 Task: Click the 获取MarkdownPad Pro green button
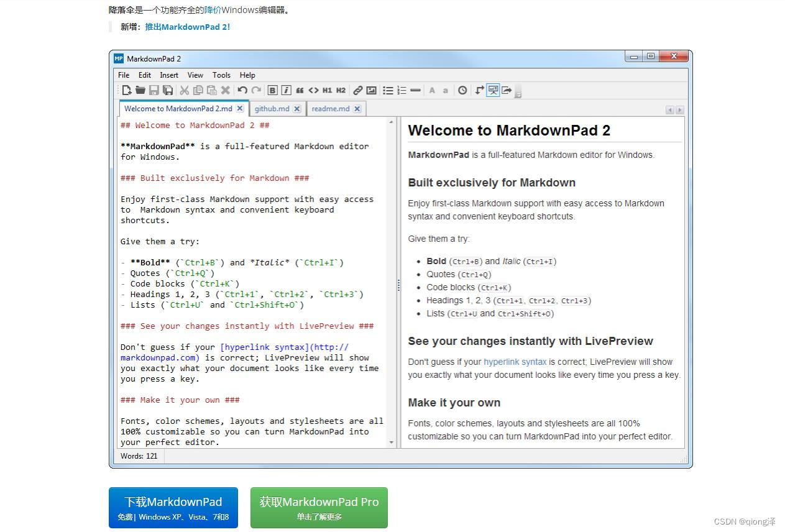tap(319, 508)
